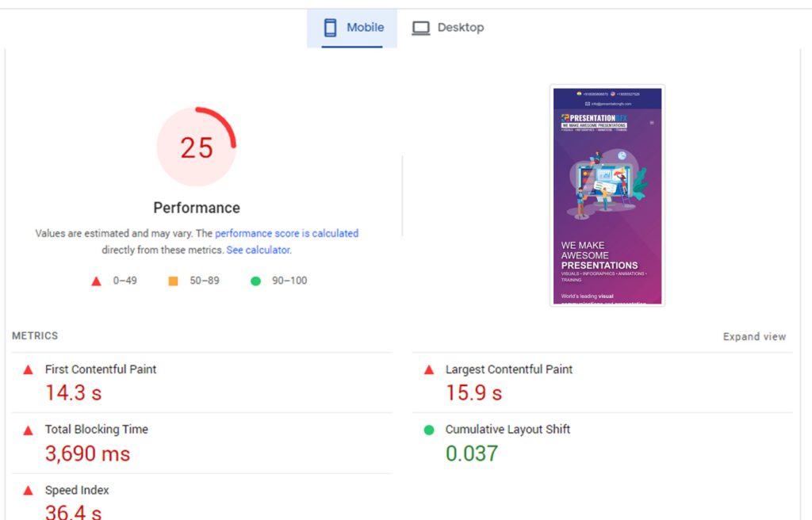Switch to the Mobile tab
Screen dimensions: 812x520
coord(353,28)
